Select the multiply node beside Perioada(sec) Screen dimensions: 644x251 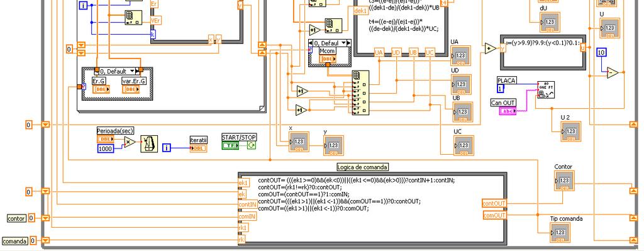pyautogui.click(x=130, y=142)
